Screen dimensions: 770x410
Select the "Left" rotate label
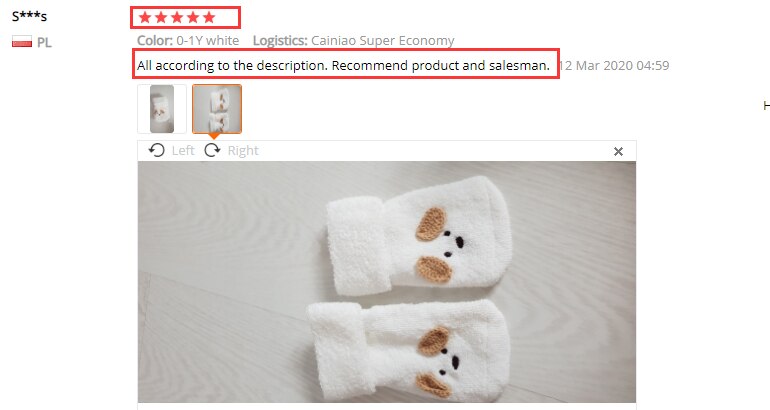[183, 151]
